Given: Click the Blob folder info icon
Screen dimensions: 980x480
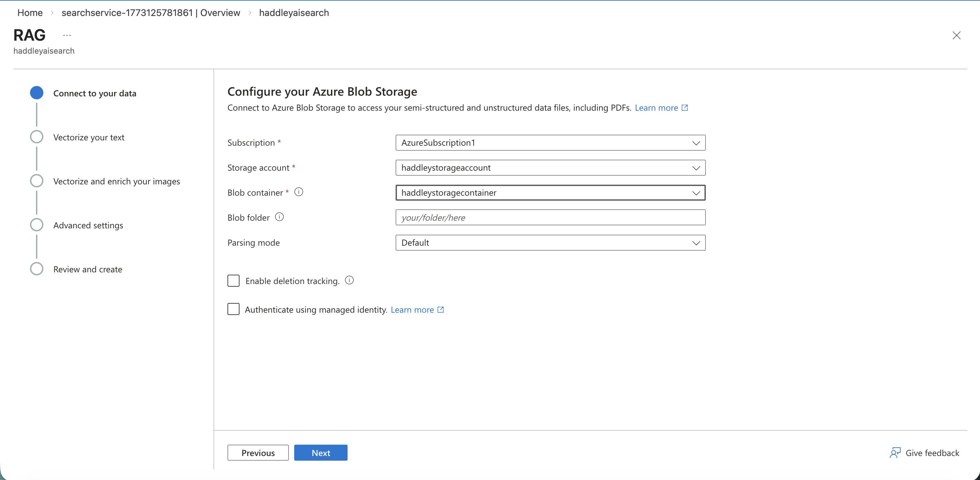Looking at the screenshot, I should 280,217.
